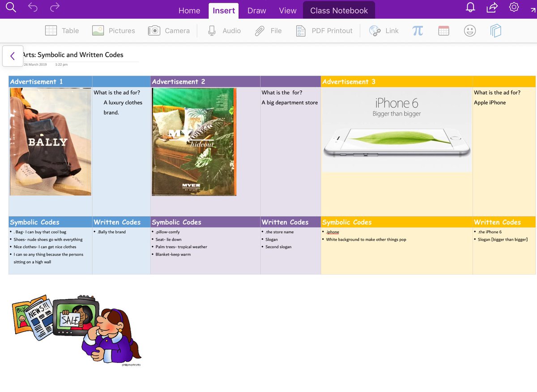Image resolution: width=537 pixels, height=392 pixels.
Task: Insert a Link
Action: click(384, 30)
